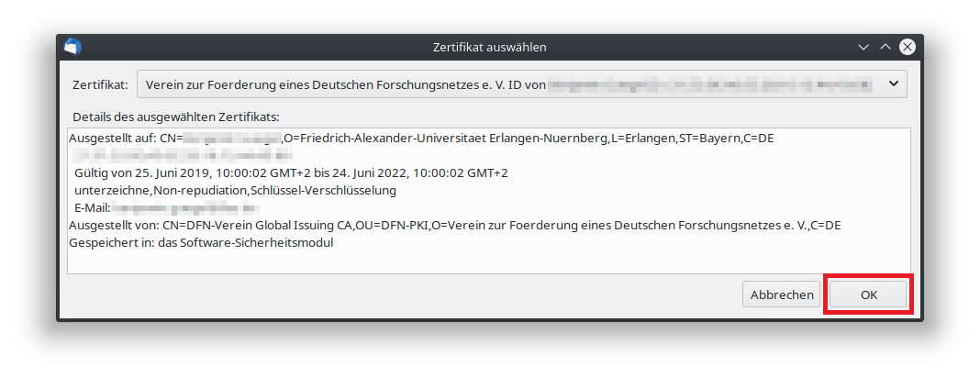Close the Zertifikat auswählen dialog
Image resolution: width=980 pixels, height=378 pixels.
coord(907,47)
